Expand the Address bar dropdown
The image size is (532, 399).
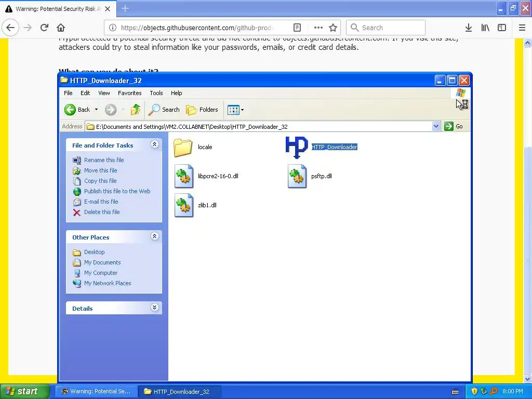tap(436, 127)
